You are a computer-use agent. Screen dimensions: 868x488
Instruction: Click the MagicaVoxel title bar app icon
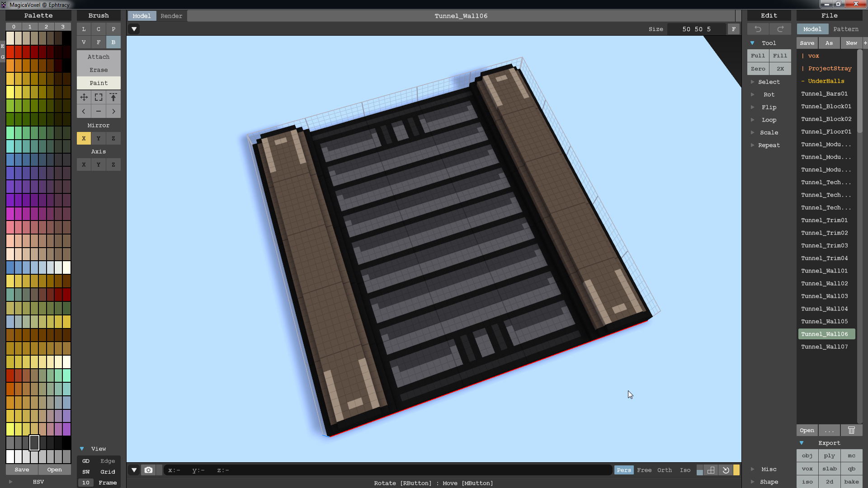point(4,5)
